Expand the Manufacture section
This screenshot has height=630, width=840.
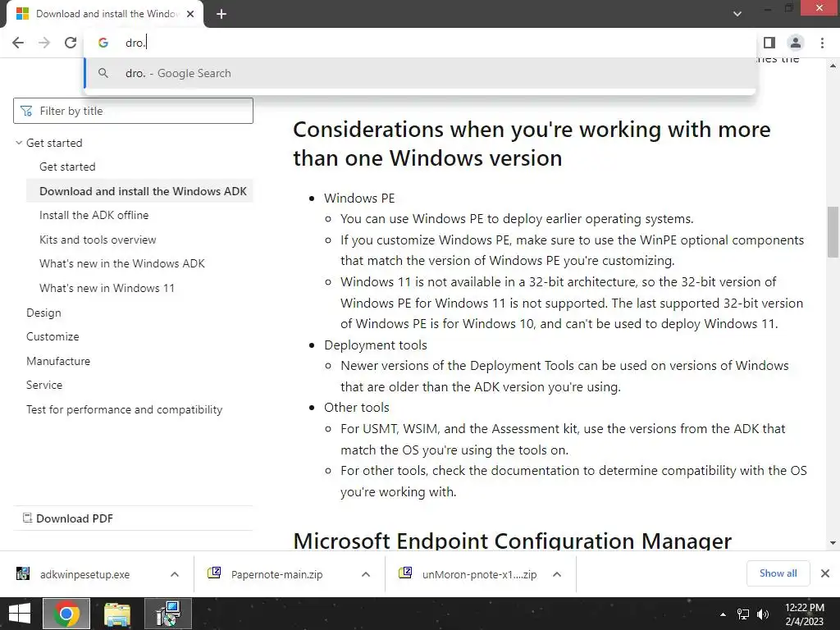tap(58, 361)
